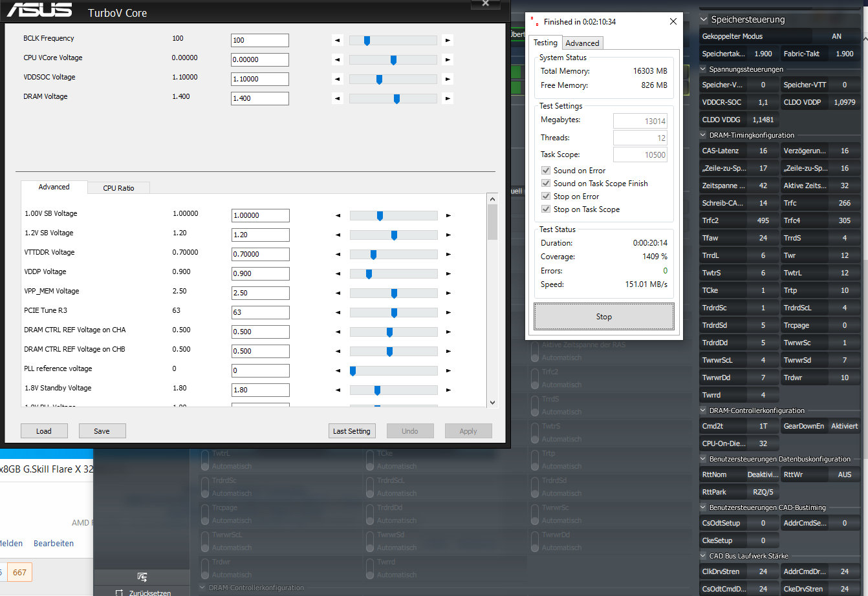
Task: Toggle Sound on Task Scope Finish checkbox
Action: [x=547, y=184]
